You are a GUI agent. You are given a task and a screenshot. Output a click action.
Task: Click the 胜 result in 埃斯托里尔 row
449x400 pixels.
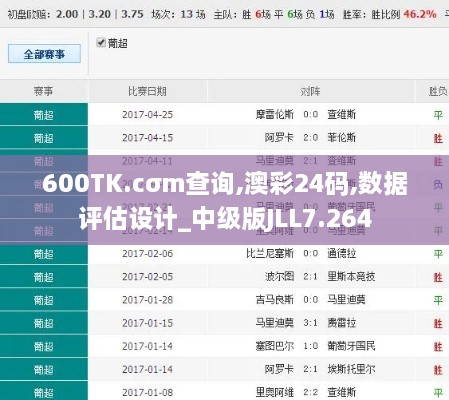438,370
